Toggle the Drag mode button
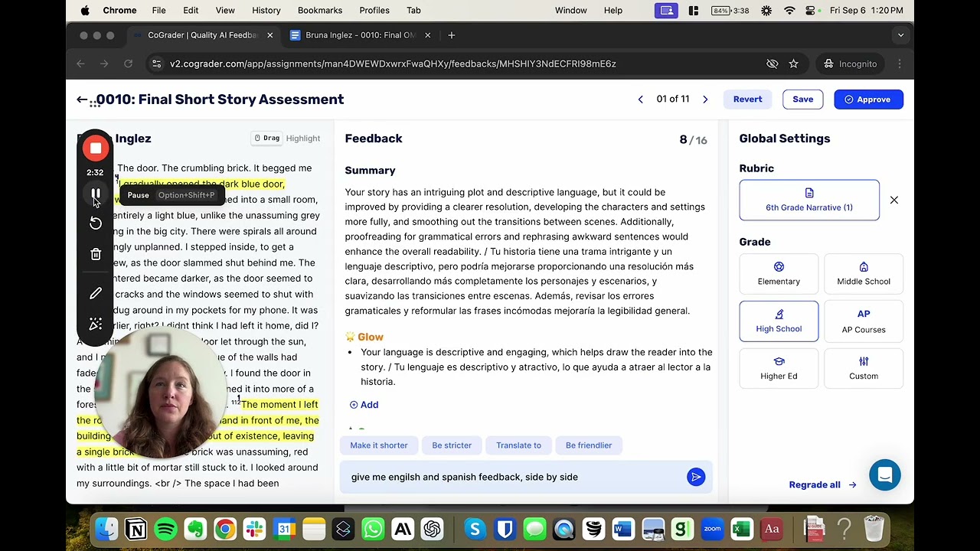Screen dimensions: 980x551 [267, 139]
